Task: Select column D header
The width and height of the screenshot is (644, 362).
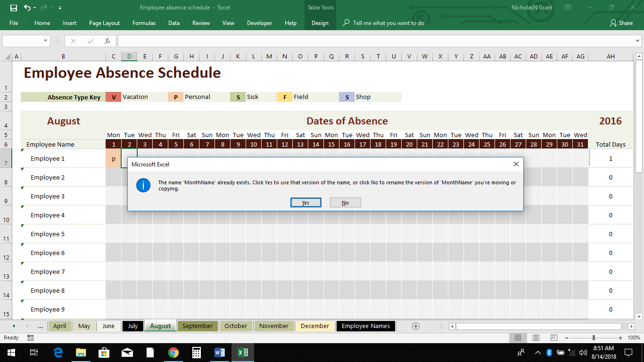Action: point(129,57)
